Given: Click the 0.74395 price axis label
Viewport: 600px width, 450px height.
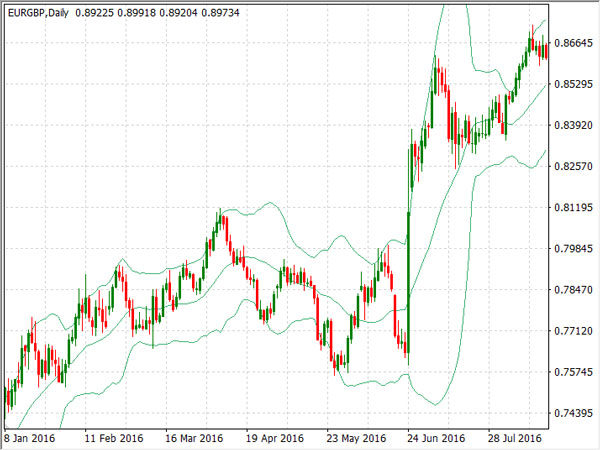Looking at the screenshot, I should (573, 413).
